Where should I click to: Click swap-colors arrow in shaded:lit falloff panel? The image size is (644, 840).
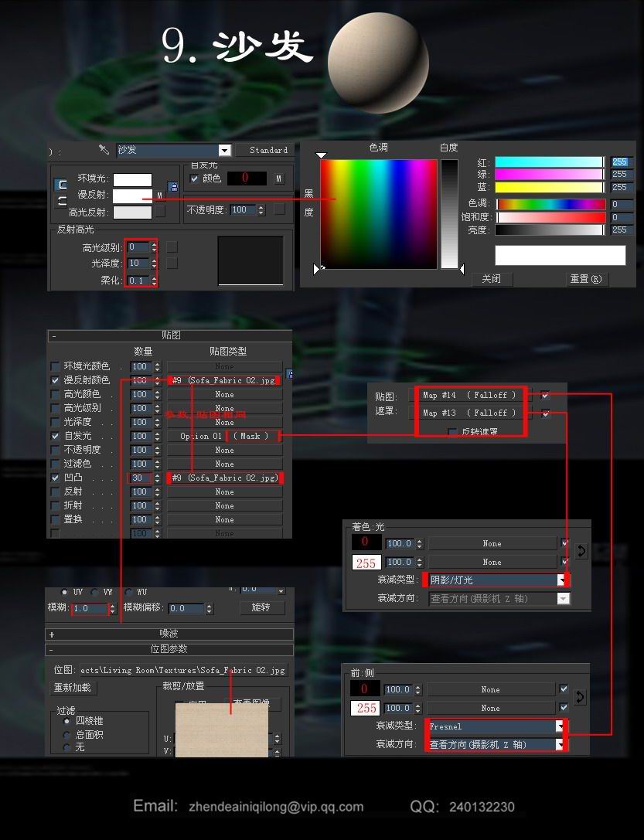click(x=581, y=551)
